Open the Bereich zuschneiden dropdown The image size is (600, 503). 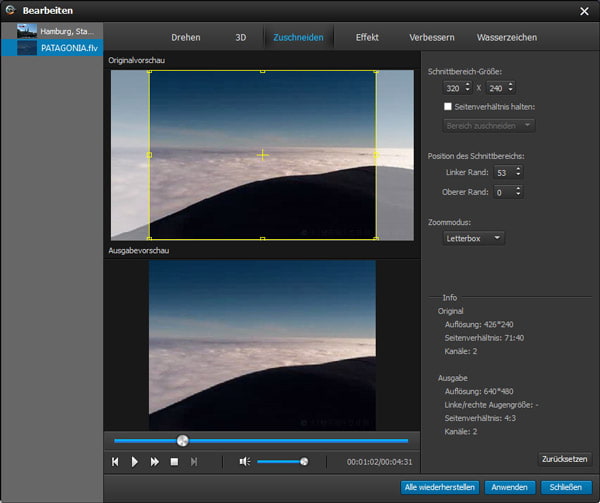488,125
